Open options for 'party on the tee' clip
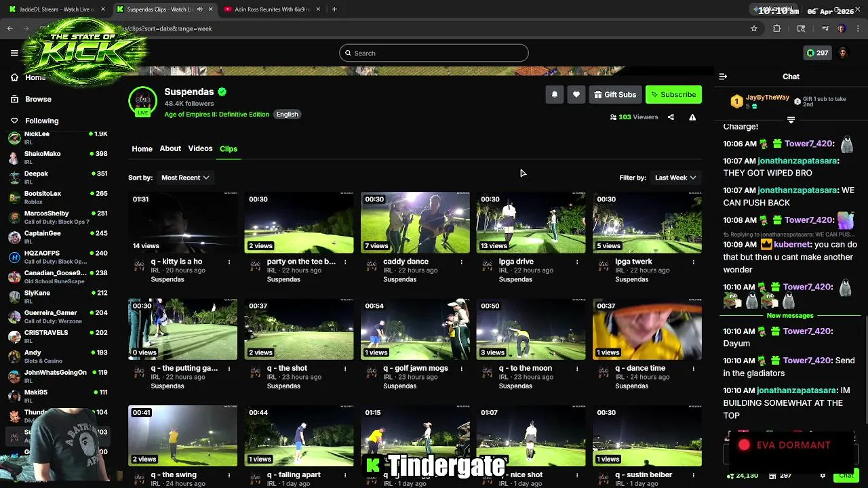The width and height of the screenshot is (868, 488). (x=345, y=262)
